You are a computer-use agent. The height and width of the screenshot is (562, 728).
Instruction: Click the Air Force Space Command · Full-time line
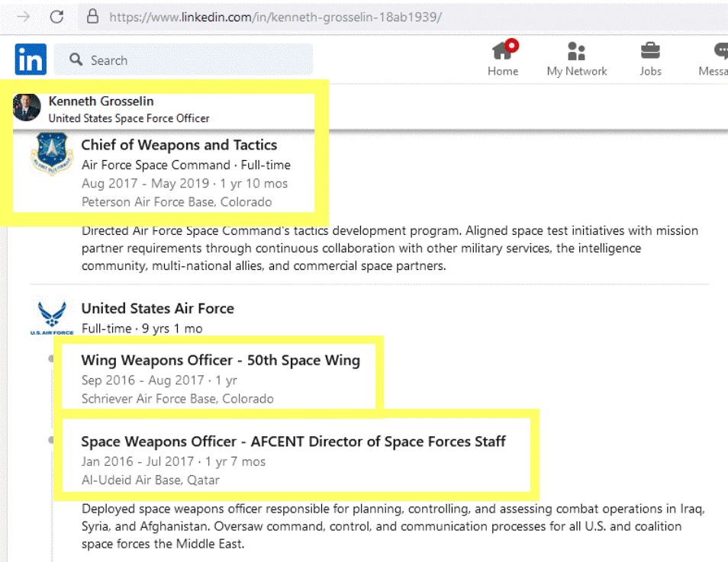(186, 165)
